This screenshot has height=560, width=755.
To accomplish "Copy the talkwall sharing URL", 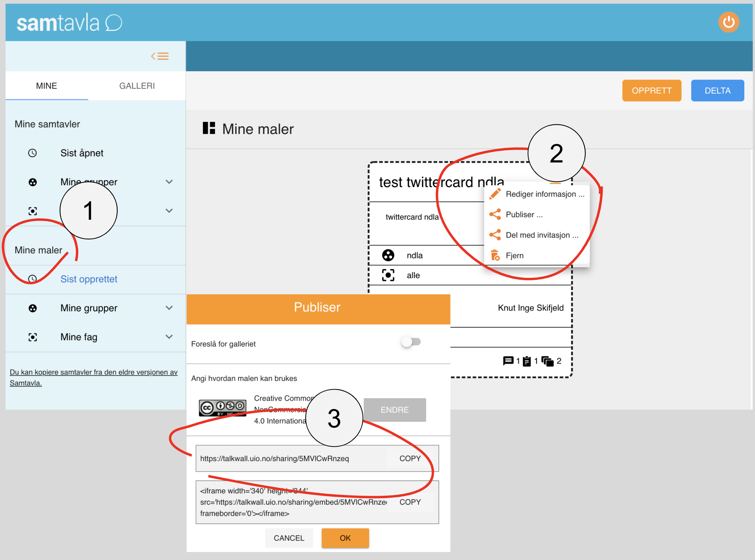I will click(410, 458).
